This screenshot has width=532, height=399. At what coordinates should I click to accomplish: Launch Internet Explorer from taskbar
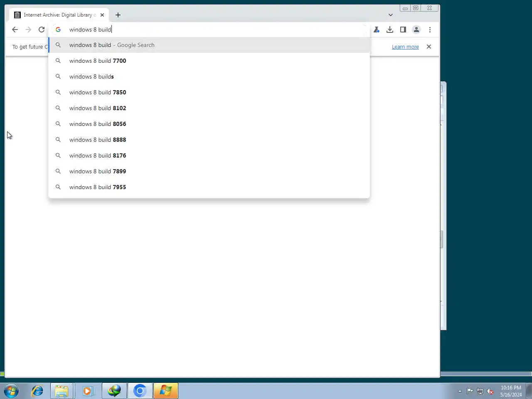(x=37, y=391)
